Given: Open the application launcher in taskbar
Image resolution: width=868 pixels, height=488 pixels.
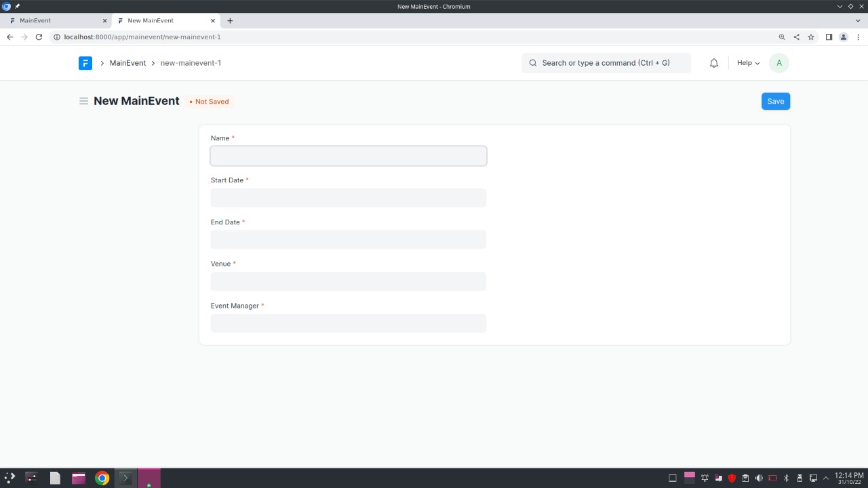Looking at the screenshot, I should point(9,479).
